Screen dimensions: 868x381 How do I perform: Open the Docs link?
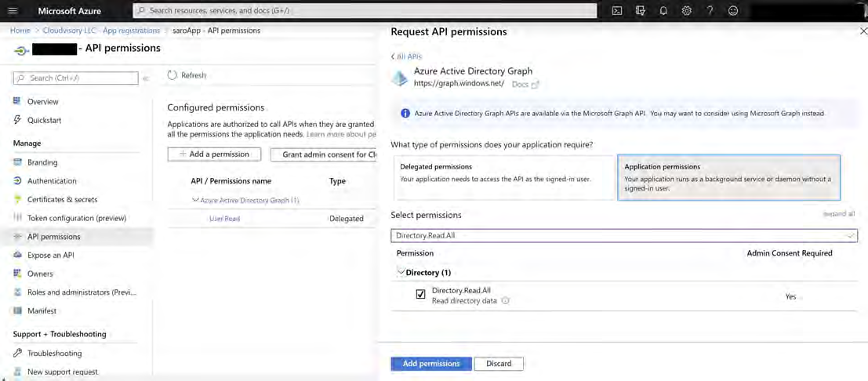525,84
